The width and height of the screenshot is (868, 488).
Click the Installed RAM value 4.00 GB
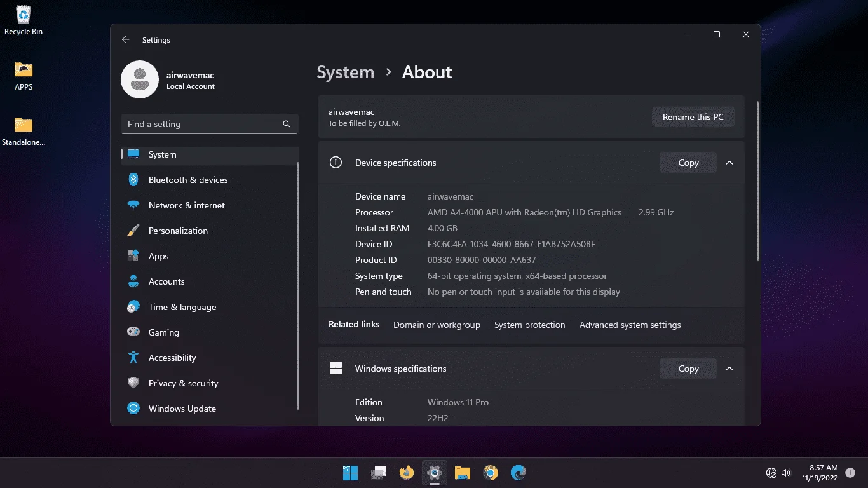coord(442,228)
